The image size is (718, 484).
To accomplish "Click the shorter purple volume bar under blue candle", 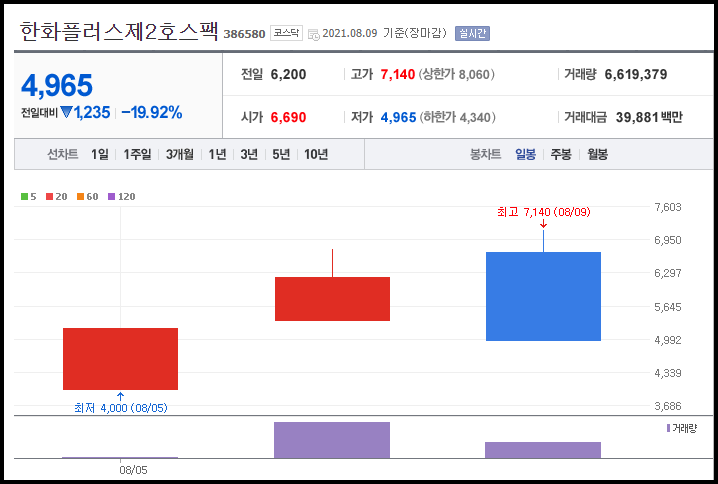I will point(543,450).
